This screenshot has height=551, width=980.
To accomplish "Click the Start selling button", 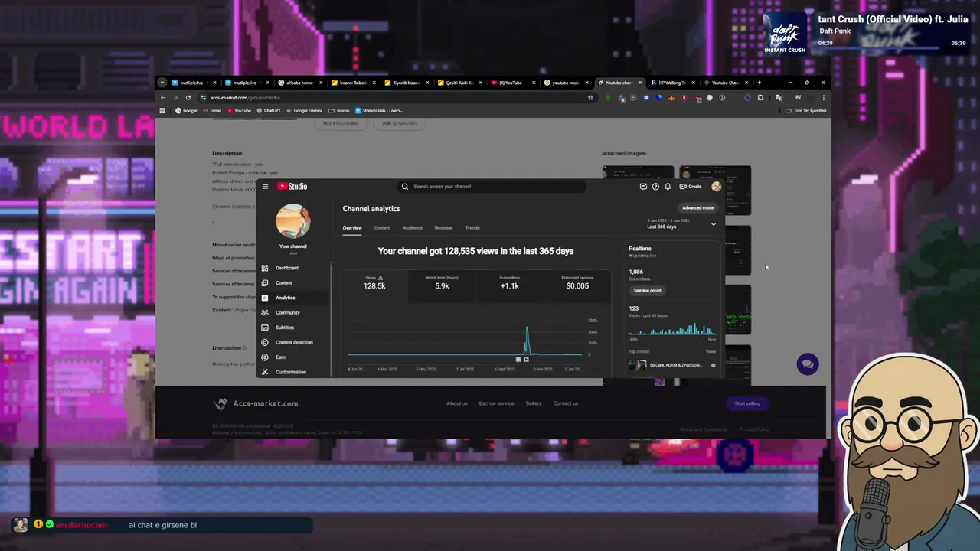I will point(747,403).
